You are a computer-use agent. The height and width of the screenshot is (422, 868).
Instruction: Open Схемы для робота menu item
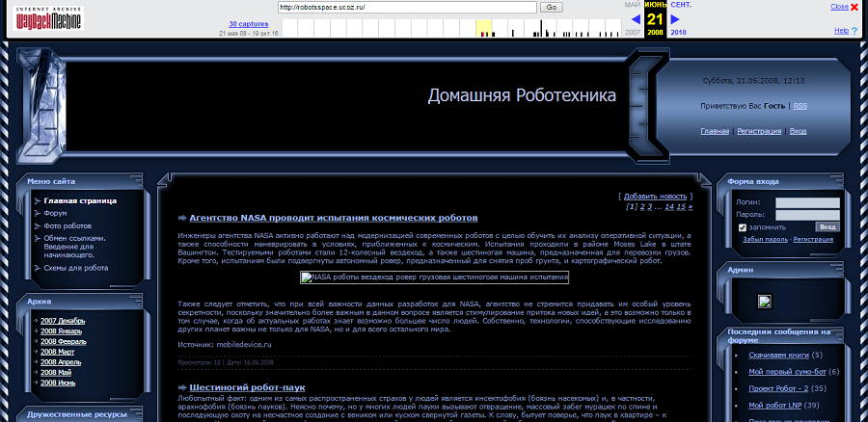[x=76, y=268]
